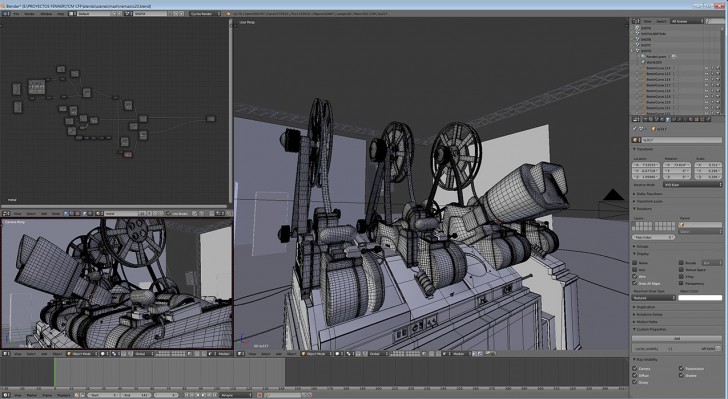Open Physics properties tab
728x399 pixels.
click(708, 119)
